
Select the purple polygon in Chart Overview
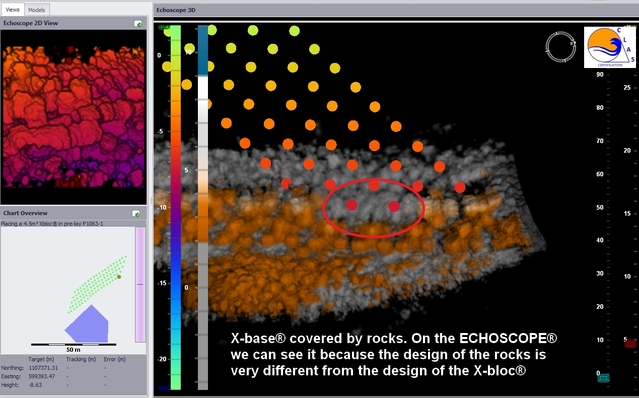click(x=87, y=325)
